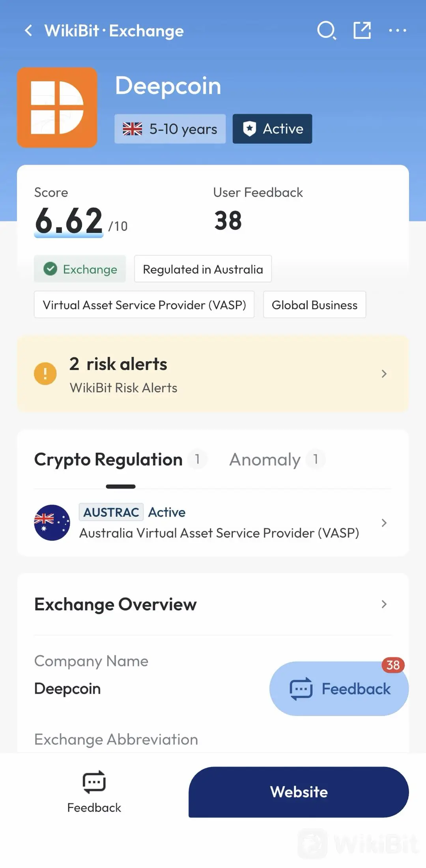
Task: Tap the Active shield status badge
Action: tap(272, 129)
